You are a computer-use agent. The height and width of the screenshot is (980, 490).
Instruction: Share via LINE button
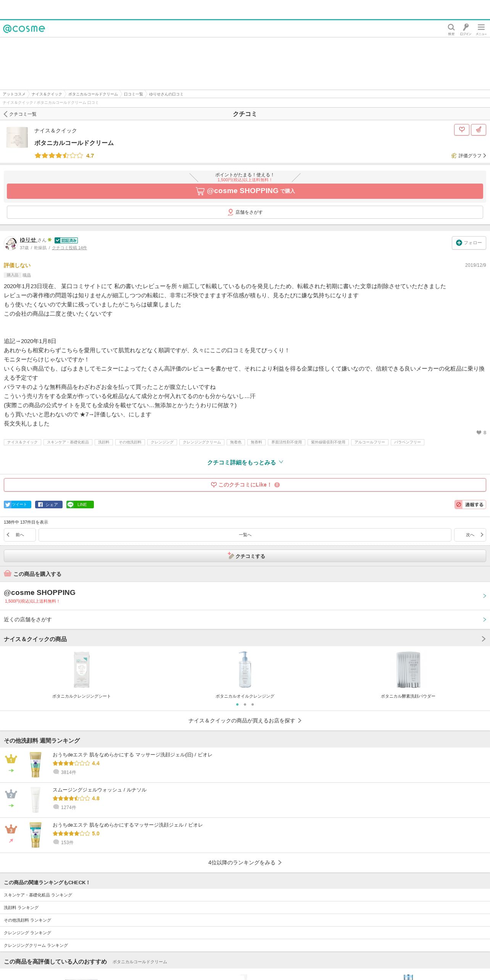coord(80,505)
